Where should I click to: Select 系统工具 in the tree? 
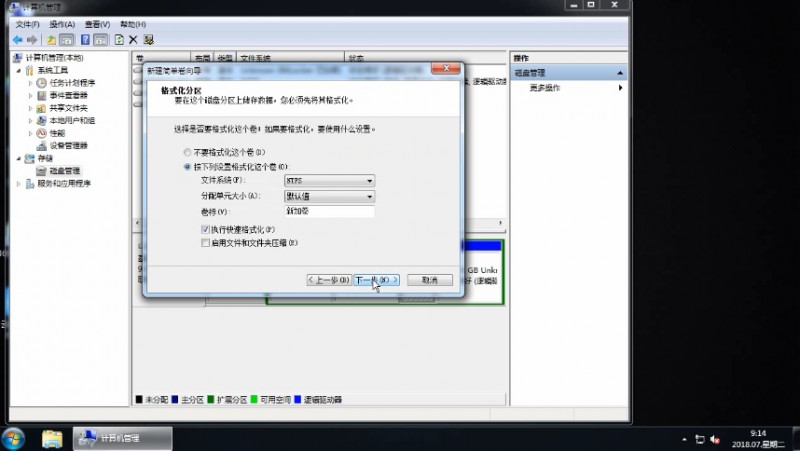(x=53, y=70)
